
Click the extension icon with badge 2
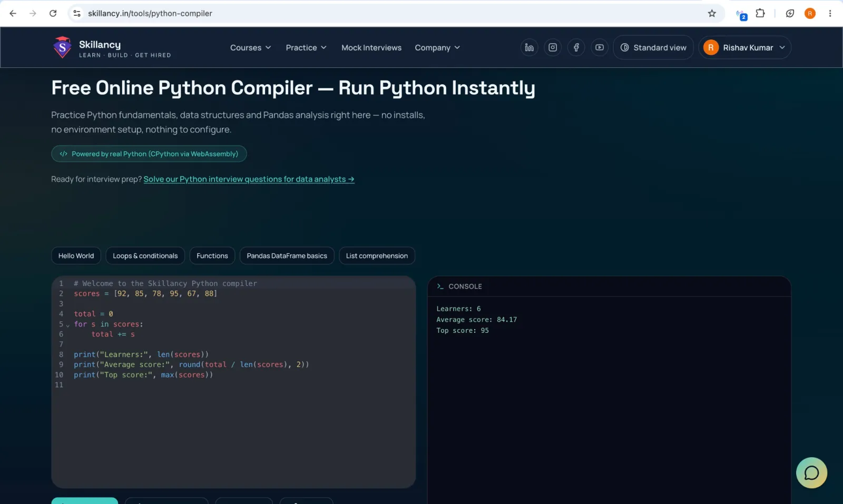click(741, 14)
